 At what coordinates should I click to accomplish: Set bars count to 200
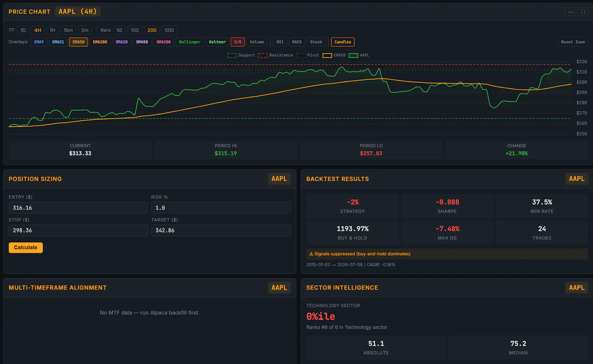[152, 30]
